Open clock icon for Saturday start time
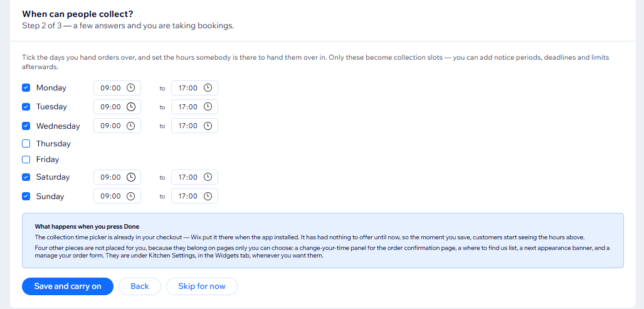This screenshot has height=309, width=644. (x=130, y=177)
